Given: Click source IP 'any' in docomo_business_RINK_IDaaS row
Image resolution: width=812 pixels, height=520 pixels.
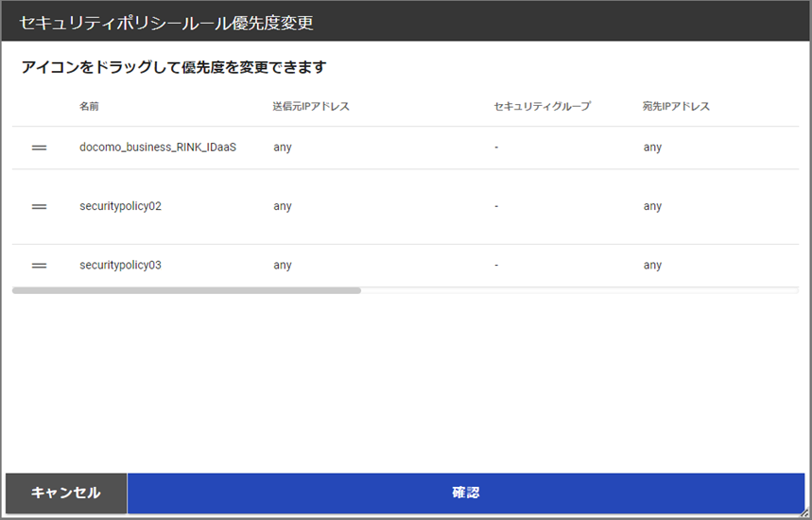Looking at the screenshot, I should coord(283,147).
